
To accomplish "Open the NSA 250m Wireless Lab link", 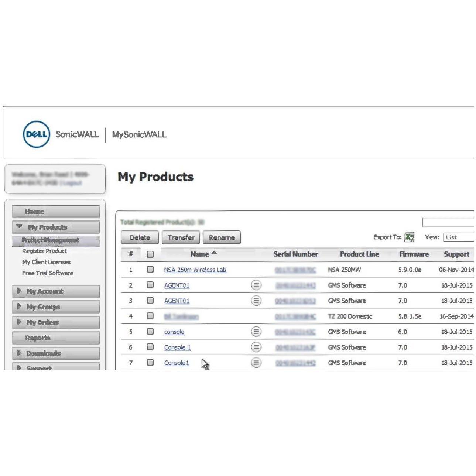I will click(x=195, y=270).
